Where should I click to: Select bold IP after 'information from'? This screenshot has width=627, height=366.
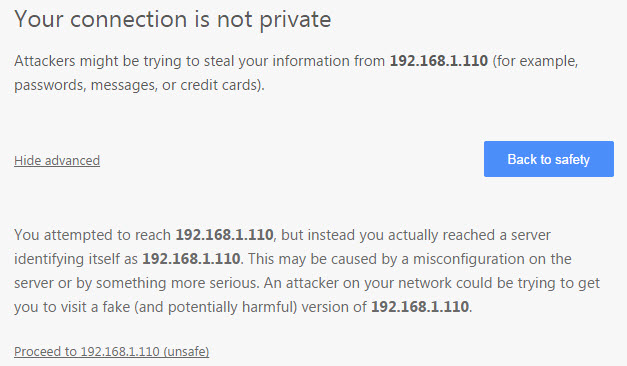tap(439, 61)
